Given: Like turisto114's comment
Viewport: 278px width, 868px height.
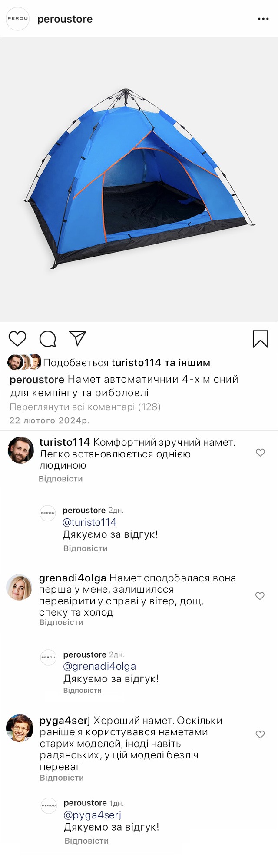Looking at the screenshot, I should (x=260, y=453).
